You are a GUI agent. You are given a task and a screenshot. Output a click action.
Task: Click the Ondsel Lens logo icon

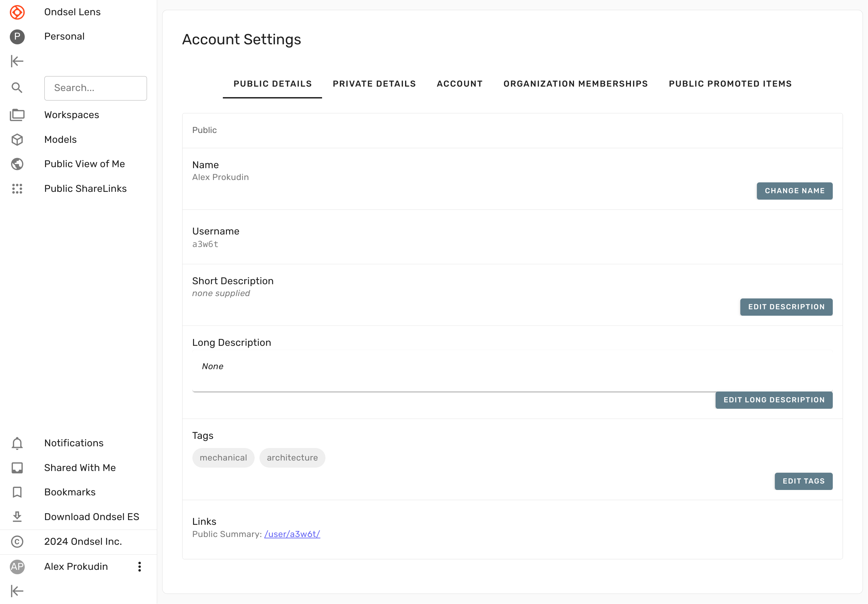click(x=17, y=12)
